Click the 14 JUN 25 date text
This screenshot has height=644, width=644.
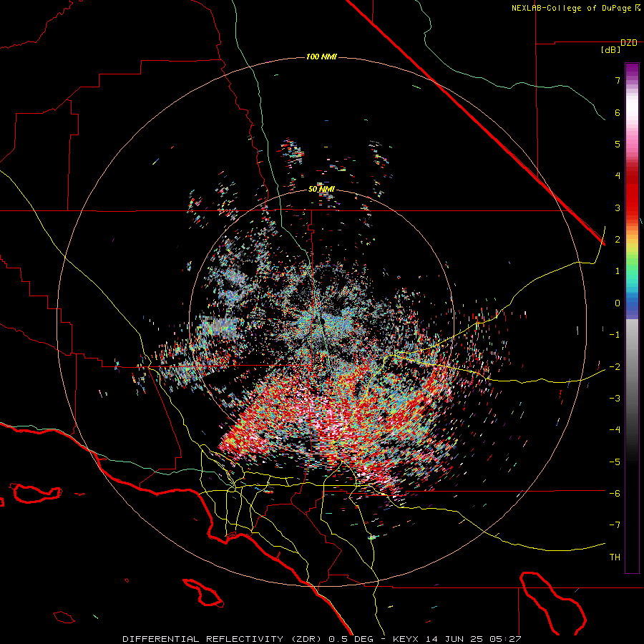(454, 639)
